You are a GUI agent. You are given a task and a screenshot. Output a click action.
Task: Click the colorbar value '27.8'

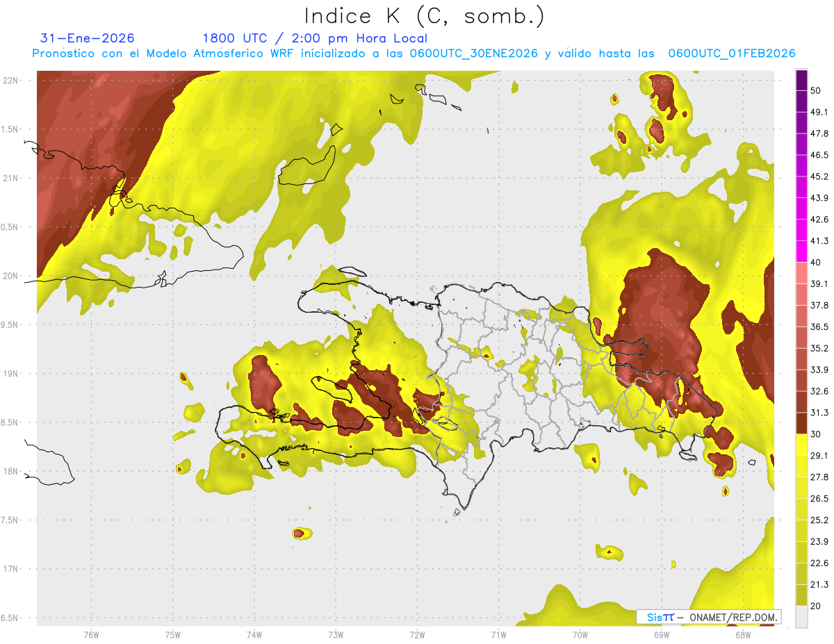coord(819,477)
